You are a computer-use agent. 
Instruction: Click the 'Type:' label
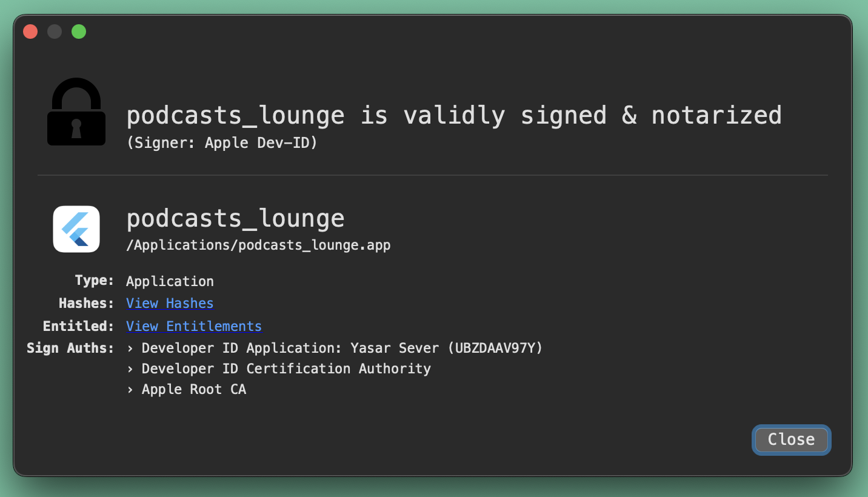pos(95,281)
